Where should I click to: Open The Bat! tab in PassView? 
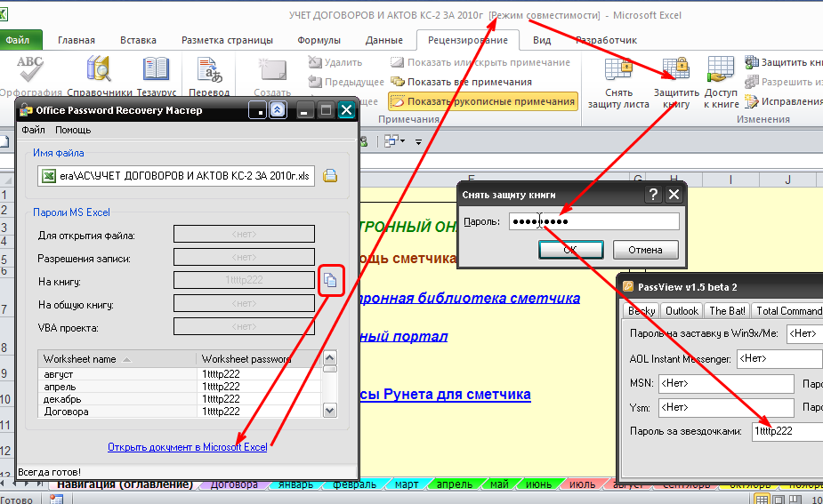tap(727, 310)
